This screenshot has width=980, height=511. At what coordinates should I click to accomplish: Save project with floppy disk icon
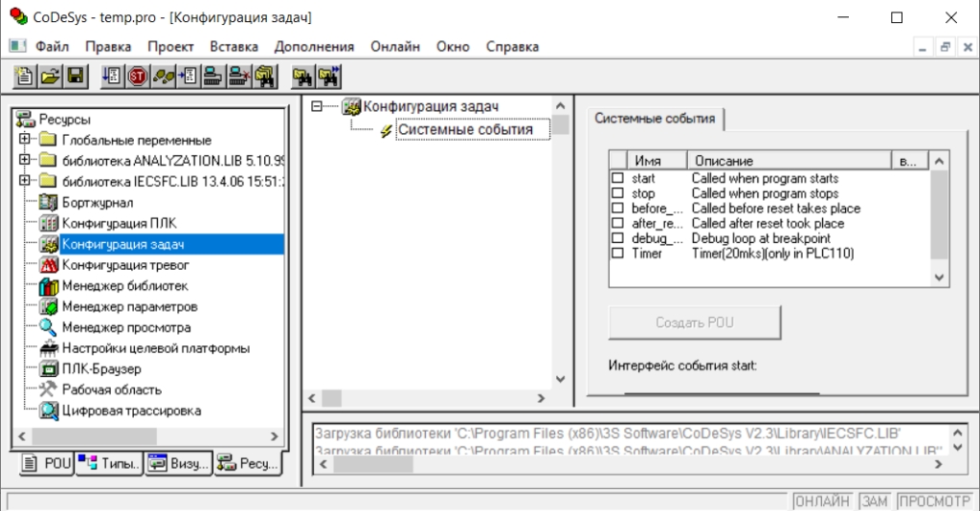point(76,77)
